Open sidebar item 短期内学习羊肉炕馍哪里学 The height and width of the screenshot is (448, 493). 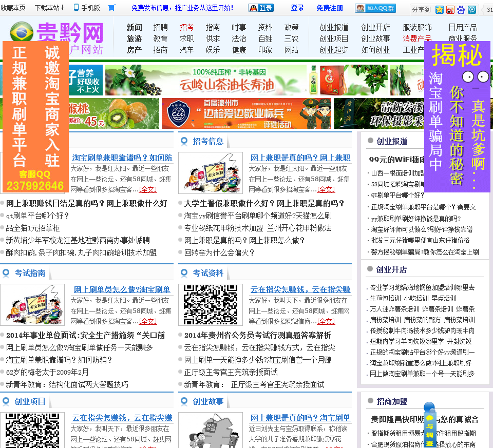pos(420,341)
